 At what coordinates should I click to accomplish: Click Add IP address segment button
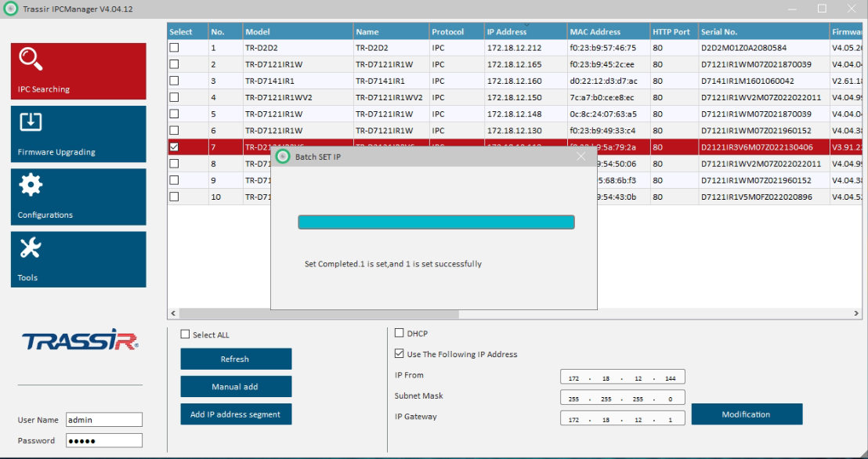click(236, 414)
